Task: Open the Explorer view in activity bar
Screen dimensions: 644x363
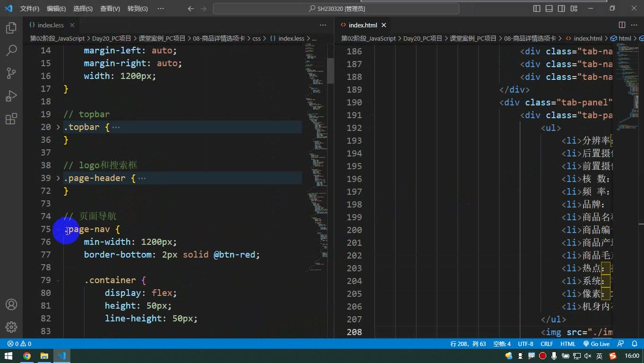Action: click(11, 28)
